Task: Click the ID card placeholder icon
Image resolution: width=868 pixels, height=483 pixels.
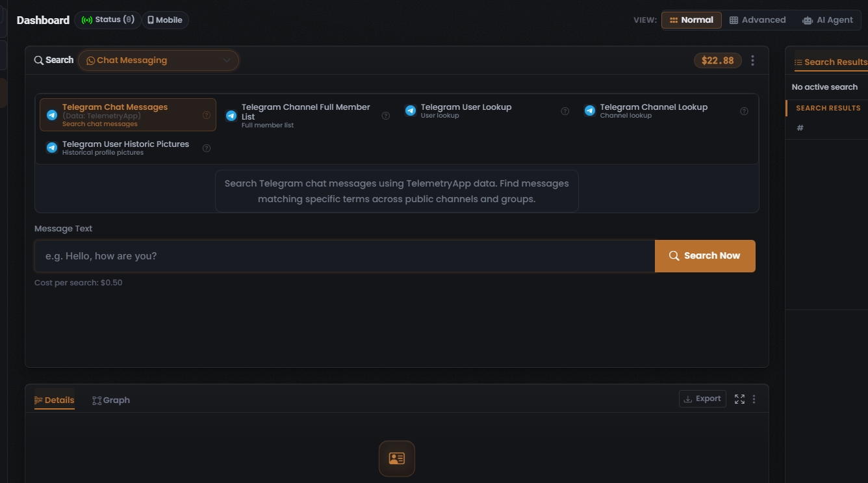Action: point(397,458)
